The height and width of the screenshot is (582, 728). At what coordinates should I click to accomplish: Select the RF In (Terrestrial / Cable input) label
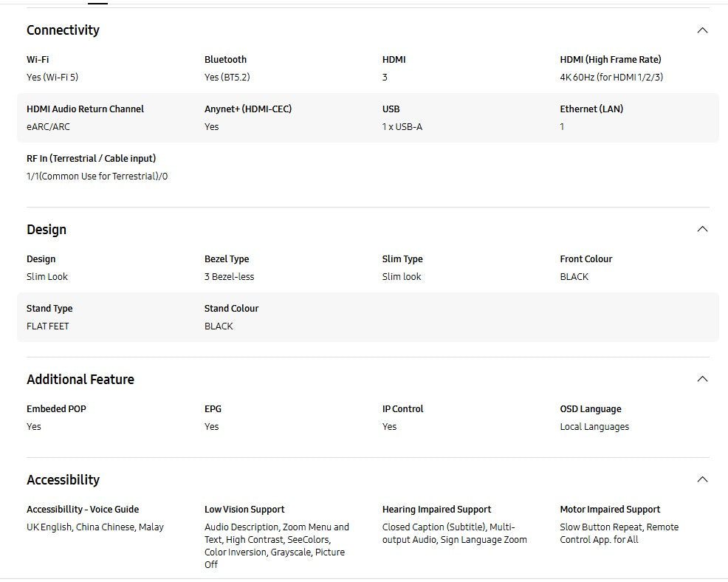[x=91, y=159]
